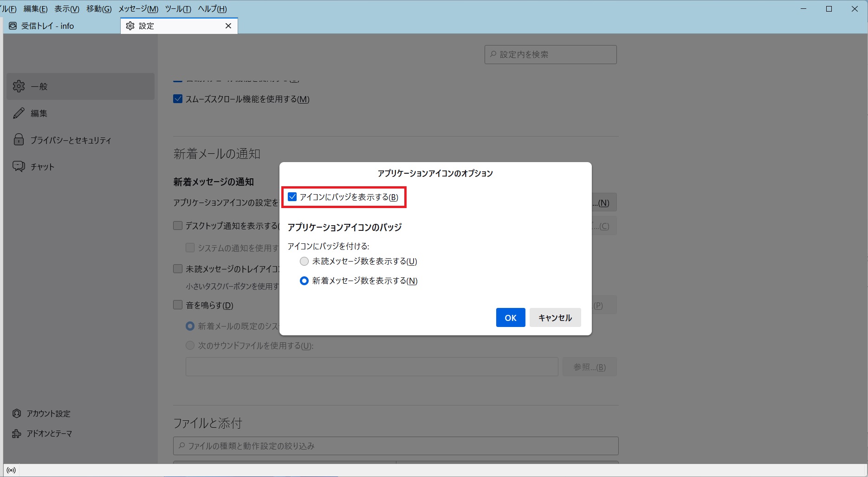The width and height of the screenshot is (868, 477).
Task: Click the キャンセル button
Action: (555, 318)
